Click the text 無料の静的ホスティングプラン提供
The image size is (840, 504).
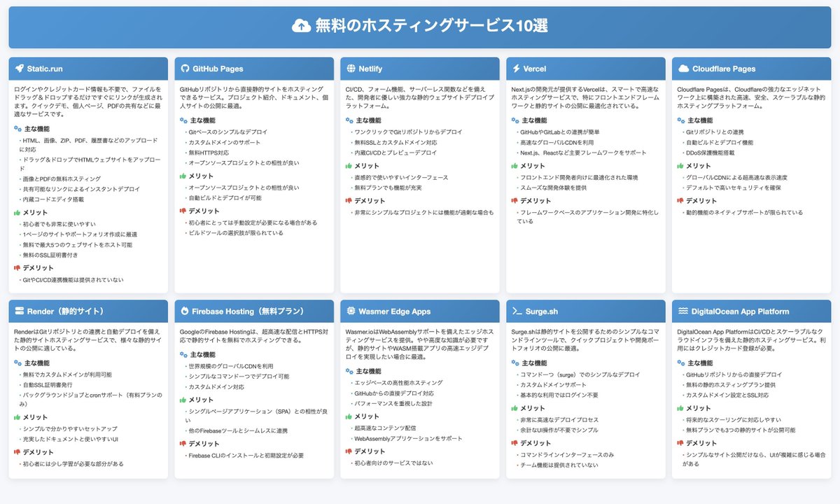click(x=731, y=385)
